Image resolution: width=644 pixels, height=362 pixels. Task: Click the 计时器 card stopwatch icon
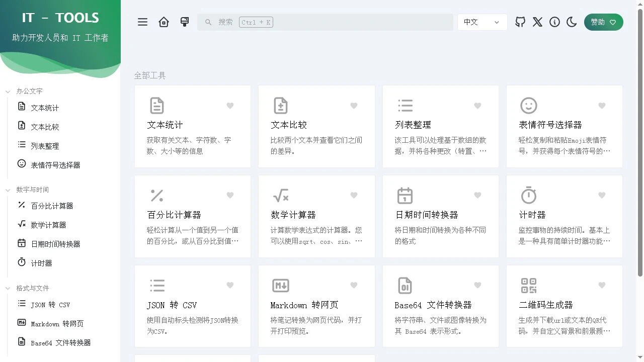pyautogui.click(x=529, y=195)
